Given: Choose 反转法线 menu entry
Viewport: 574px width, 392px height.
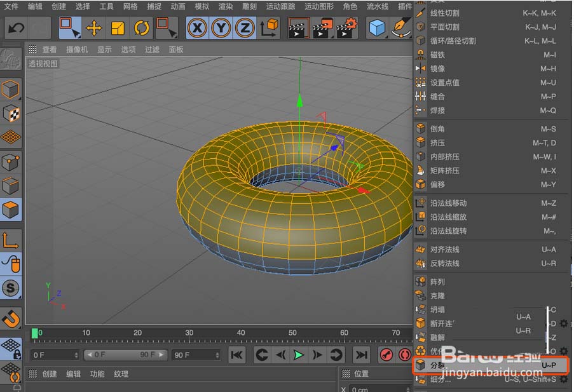Looking at the screenshot, I should (491, 264).
